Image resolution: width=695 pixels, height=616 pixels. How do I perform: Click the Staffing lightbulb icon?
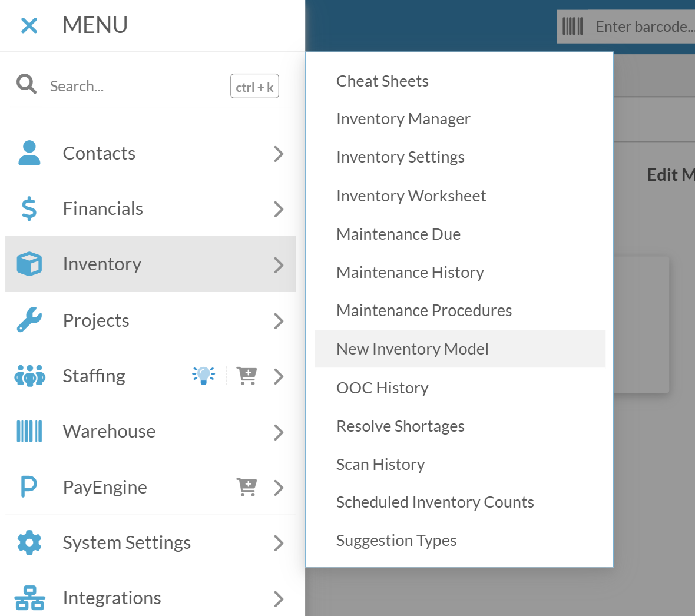point(203,376)
